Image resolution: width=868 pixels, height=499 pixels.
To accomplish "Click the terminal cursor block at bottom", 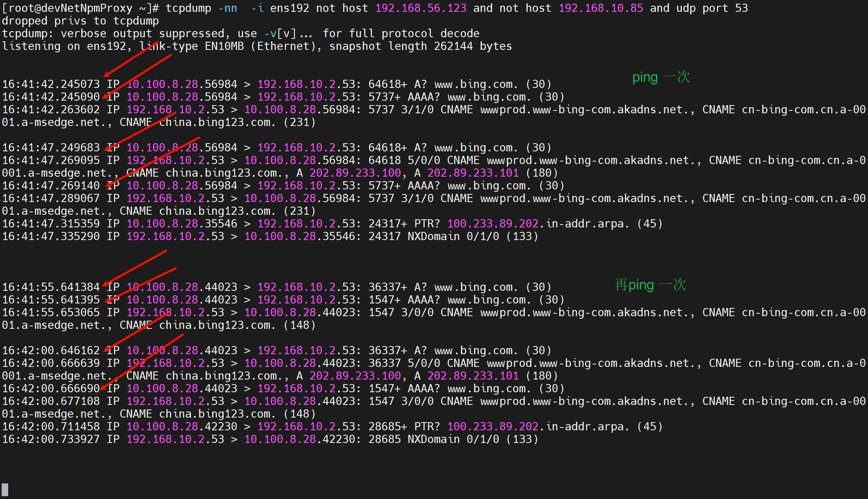I will (5, 489).
